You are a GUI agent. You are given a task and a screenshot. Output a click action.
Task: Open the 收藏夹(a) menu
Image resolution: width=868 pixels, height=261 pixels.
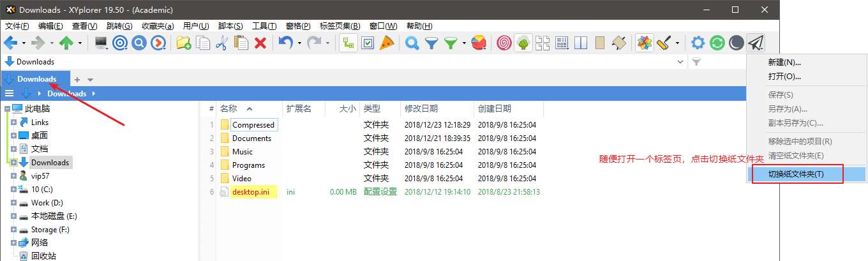coord(158,26)
